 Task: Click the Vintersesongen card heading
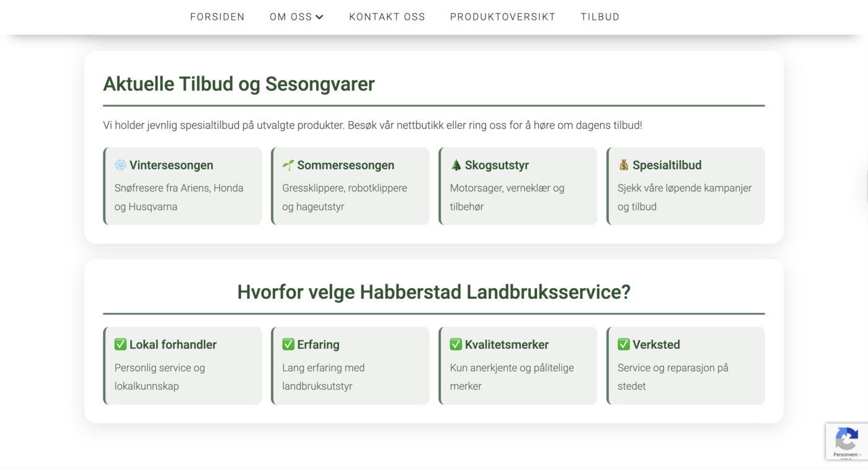click(171, 165)
